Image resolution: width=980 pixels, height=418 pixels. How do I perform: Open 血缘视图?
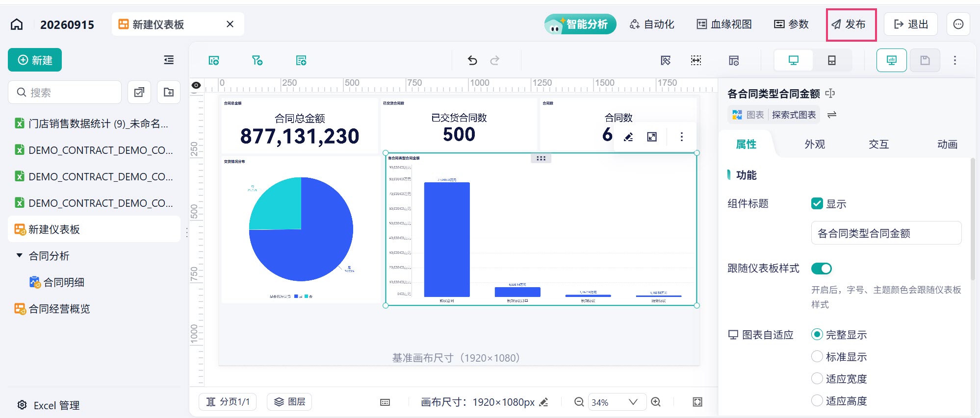pyautogui.click(x=724, y=24)
